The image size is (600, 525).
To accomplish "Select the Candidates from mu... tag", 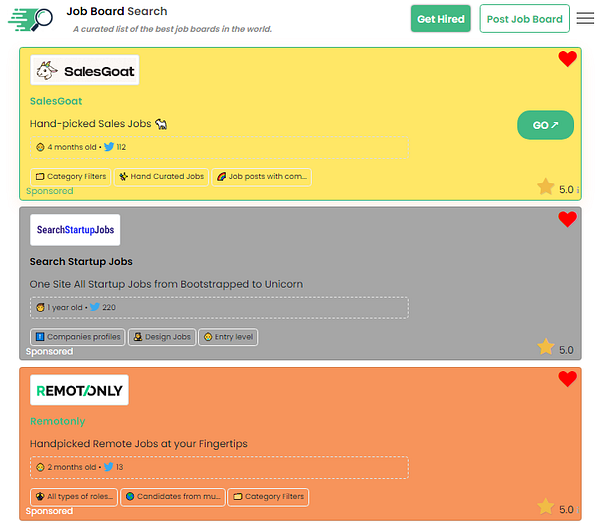I will tap(173, 497).
